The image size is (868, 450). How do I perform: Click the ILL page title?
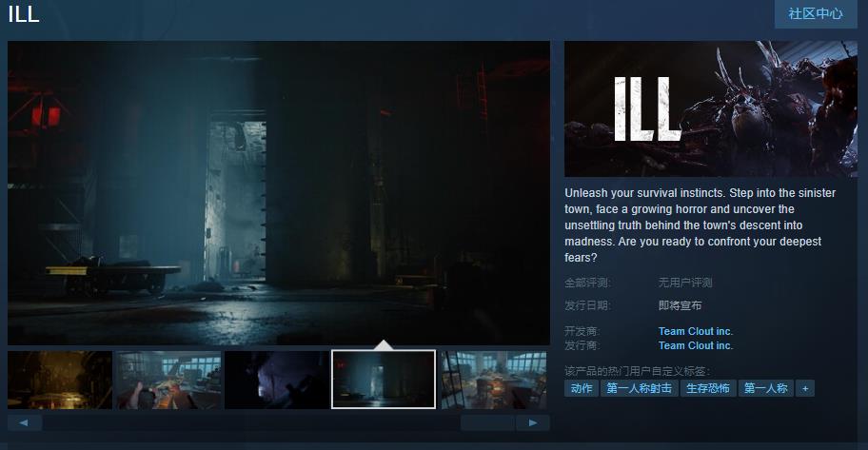(24, 13)
